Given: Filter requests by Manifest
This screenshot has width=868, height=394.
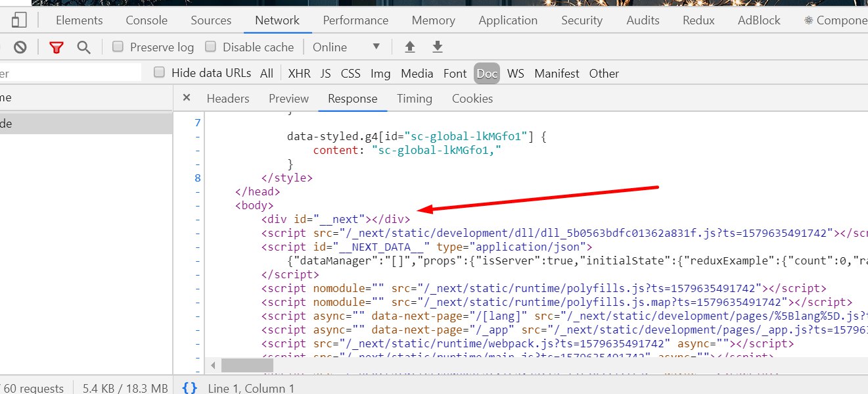Looking at the screenshot, I should pyautogui.click(x=557, y=73).
